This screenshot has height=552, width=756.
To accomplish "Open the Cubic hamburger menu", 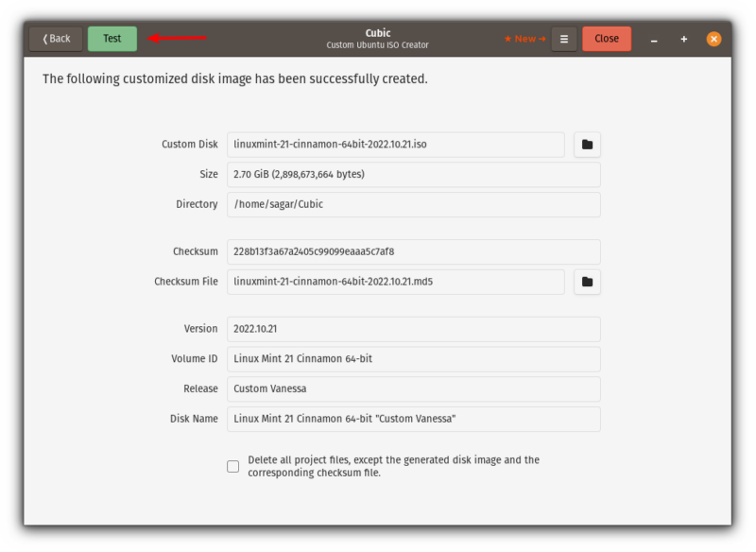I will coord(563,39).
